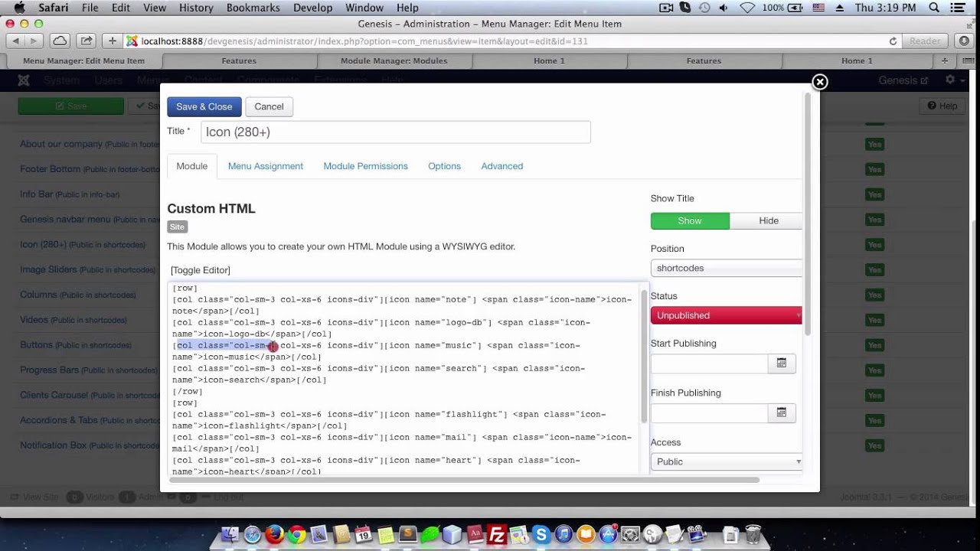980x551 pixels.
Task: Click the Safari share icon
Action: point(86,41)
